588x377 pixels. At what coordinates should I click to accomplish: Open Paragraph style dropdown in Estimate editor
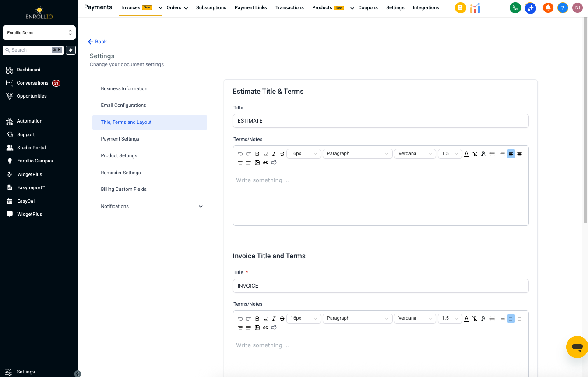click(358, 154)
